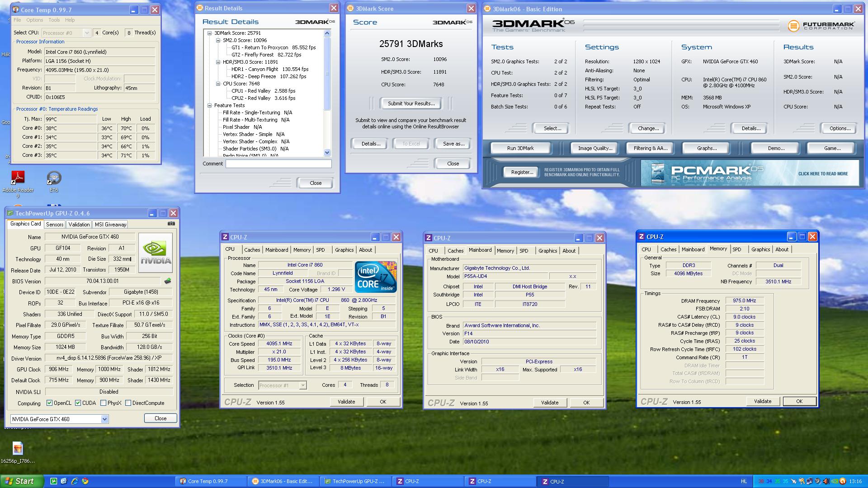Viewport: 868px width, 488px height.
Task: Open the Tools menu in Core Temp
Action: tap(54, 20)
